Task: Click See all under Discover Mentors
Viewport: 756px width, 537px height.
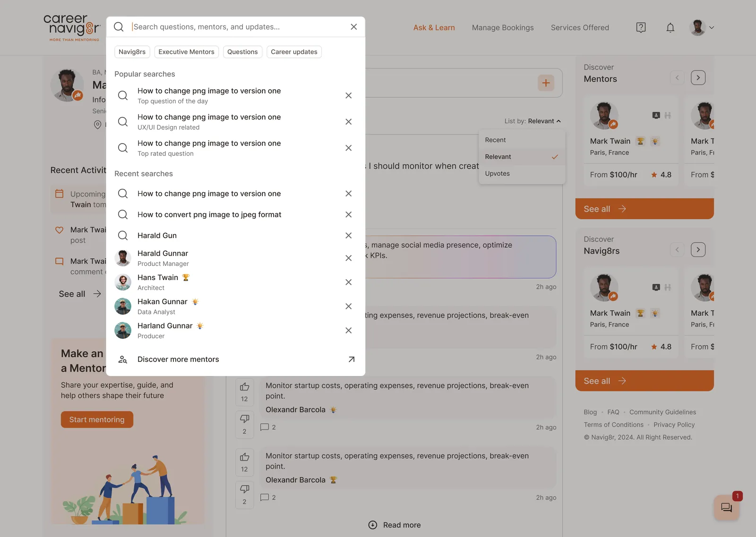Action: 644,209
